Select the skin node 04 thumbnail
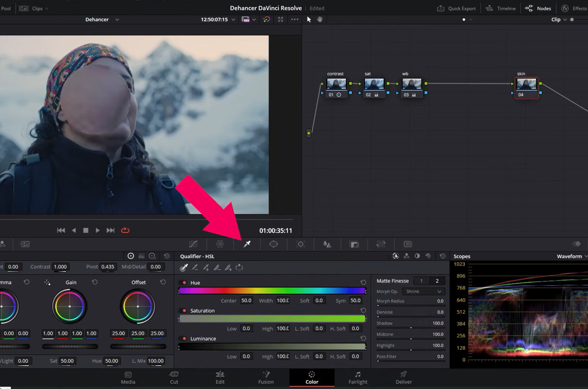 (527, 84)
